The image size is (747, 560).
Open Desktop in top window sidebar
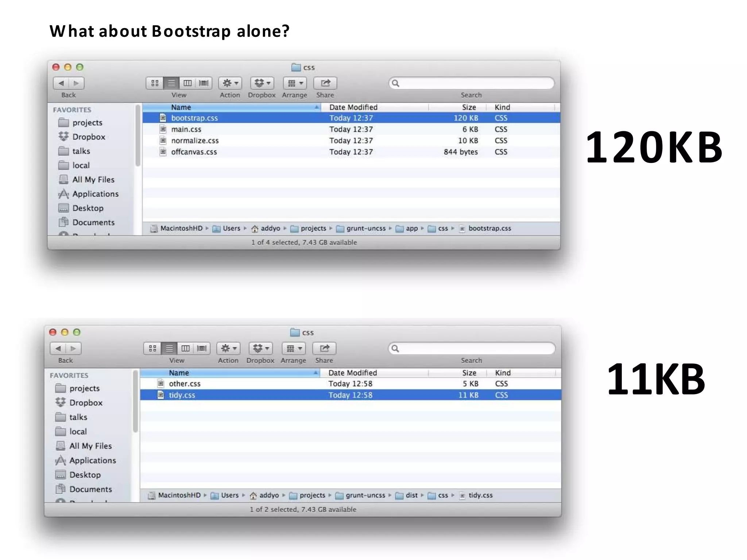coord(81,208)
